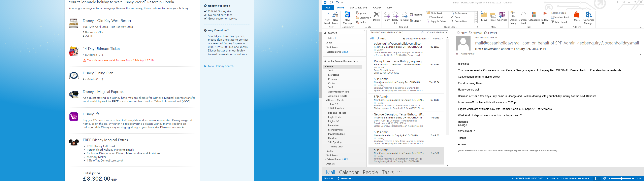Screen dimensions: 644x181
Task: Click the ribbon Reply All icon
Action: pos(395,18)
